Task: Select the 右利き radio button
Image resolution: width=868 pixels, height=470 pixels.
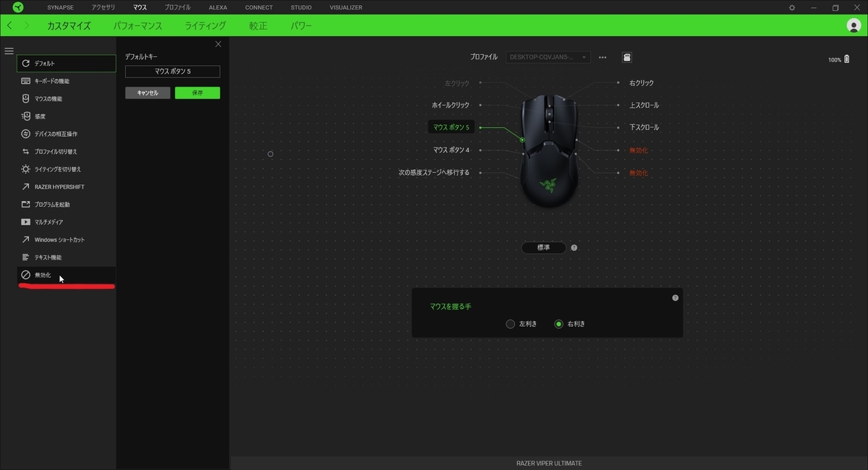Action: click(x=558, y=324)
